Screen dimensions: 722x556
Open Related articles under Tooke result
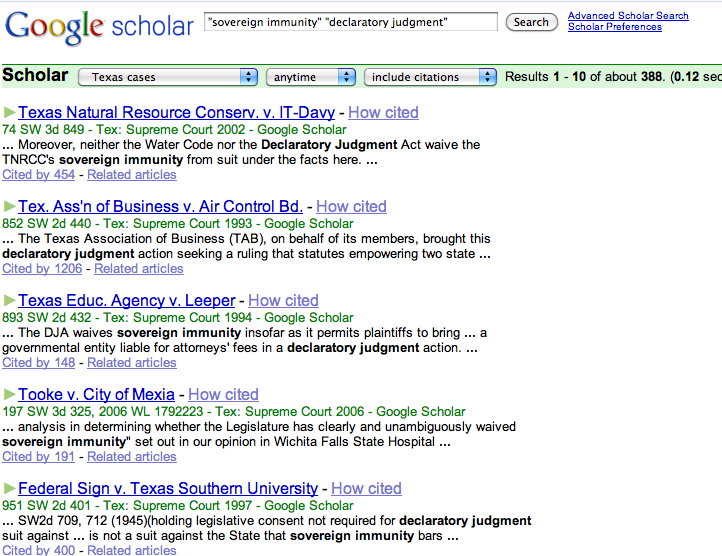[132, 457]
